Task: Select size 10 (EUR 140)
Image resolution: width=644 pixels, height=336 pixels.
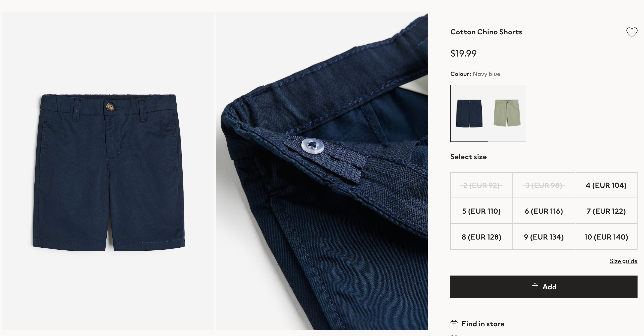Action: (606, 237)
